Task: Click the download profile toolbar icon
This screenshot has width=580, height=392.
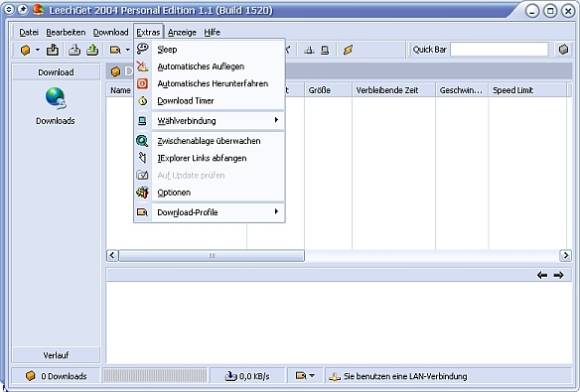Action: point(115,50)
